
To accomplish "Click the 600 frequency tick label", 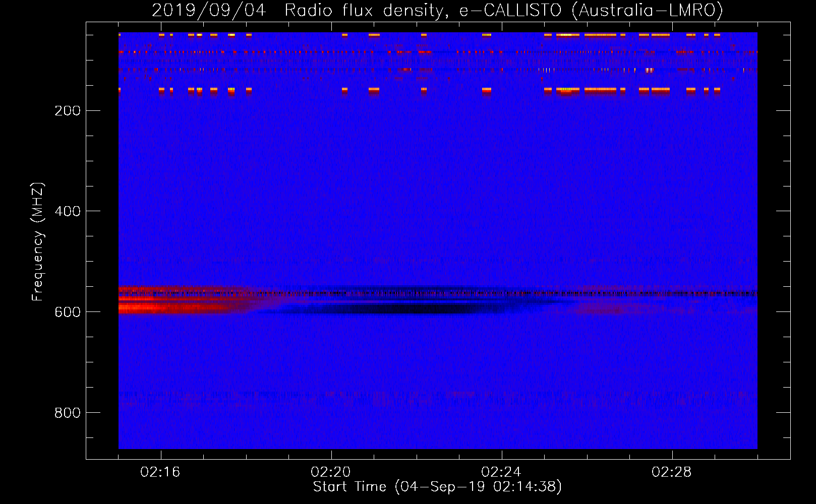I will click(x=68, y=312).
